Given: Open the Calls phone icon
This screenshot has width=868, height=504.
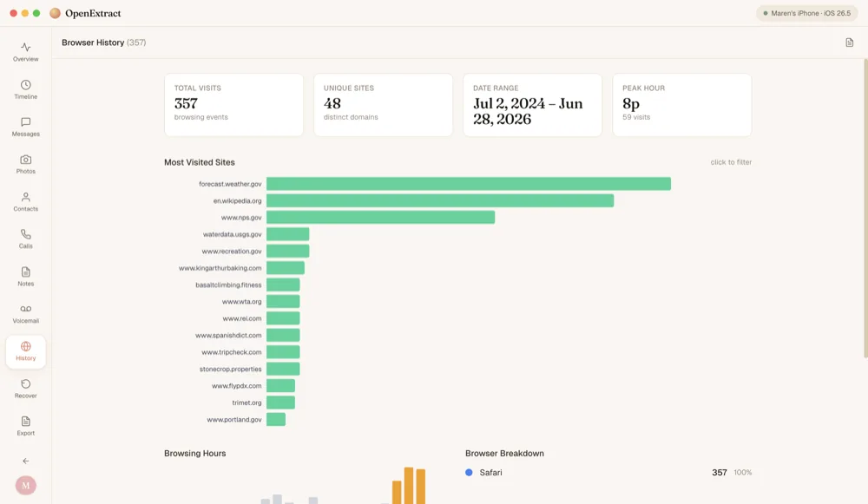Looking at the screenshot, I should click(25, 234).
